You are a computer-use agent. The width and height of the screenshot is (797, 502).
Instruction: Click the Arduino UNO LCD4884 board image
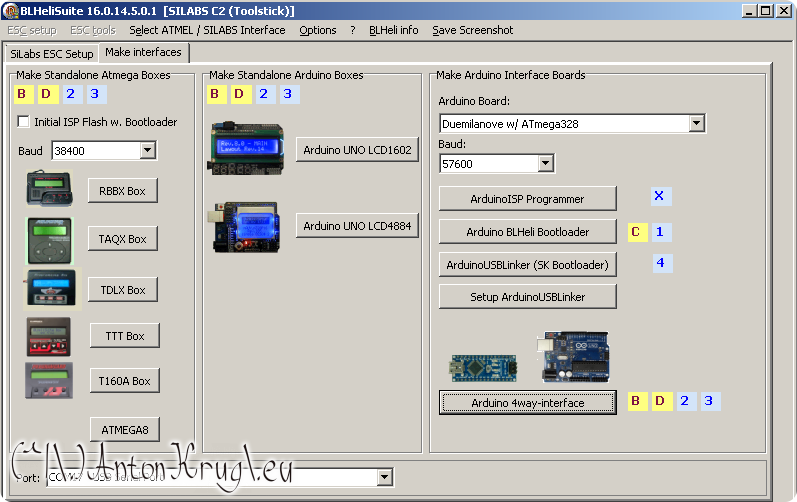pos(244,227)
